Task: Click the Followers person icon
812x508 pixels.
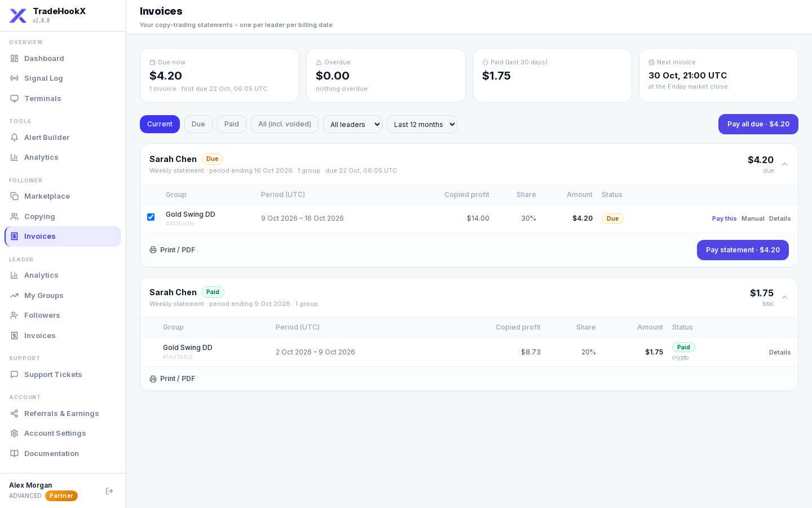Action: [x=15, y=316]
